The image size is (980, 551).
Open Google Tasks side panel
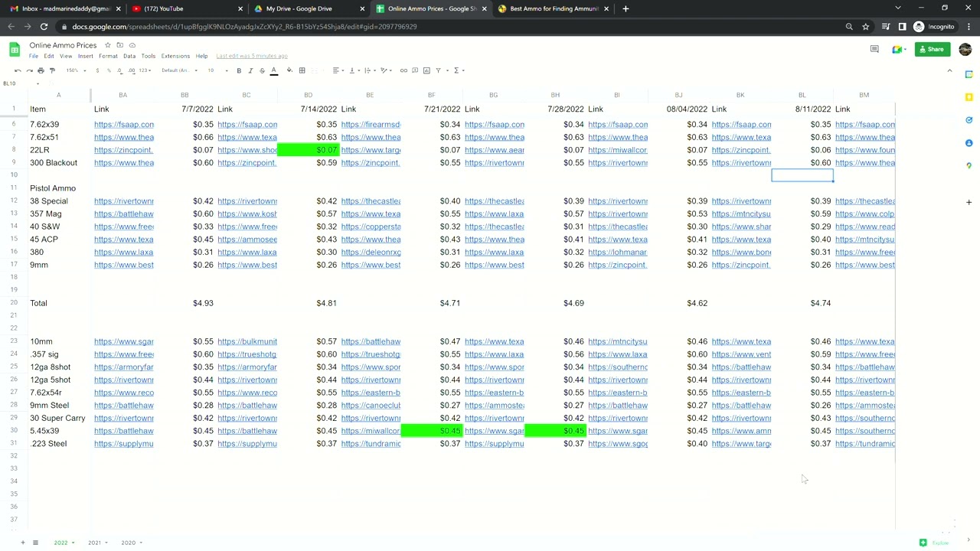[969, 120]
